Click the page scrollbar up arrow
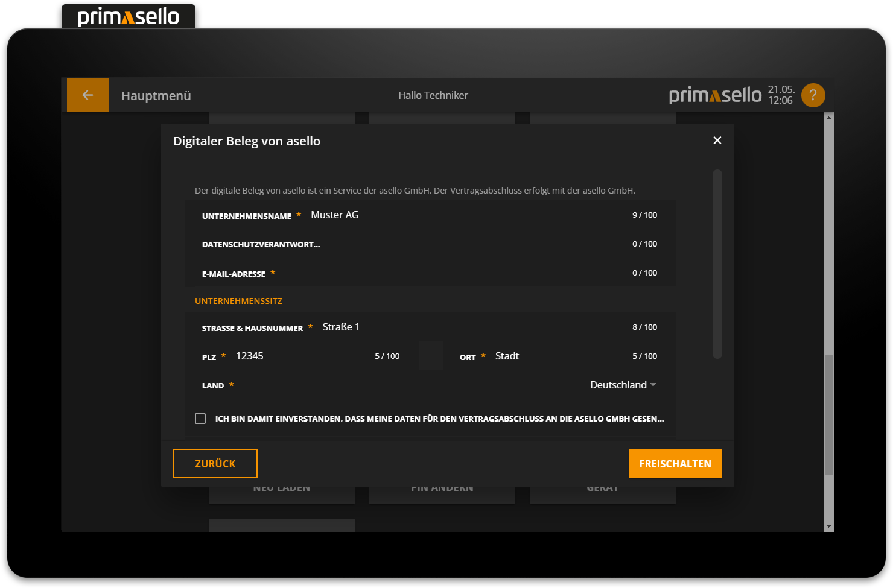Viewport: 893px width, 588px height. [828, 118]
